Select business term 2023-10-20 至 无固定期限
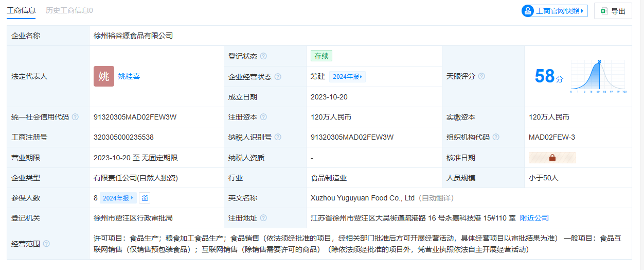The height and width of the screenshot is (270, 644). [135, 158]
